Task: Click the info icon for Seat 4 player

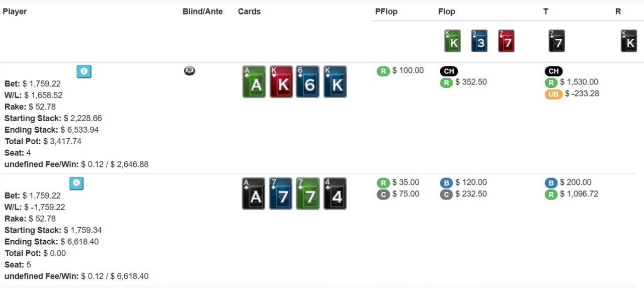Action: [x=84, y=72]
